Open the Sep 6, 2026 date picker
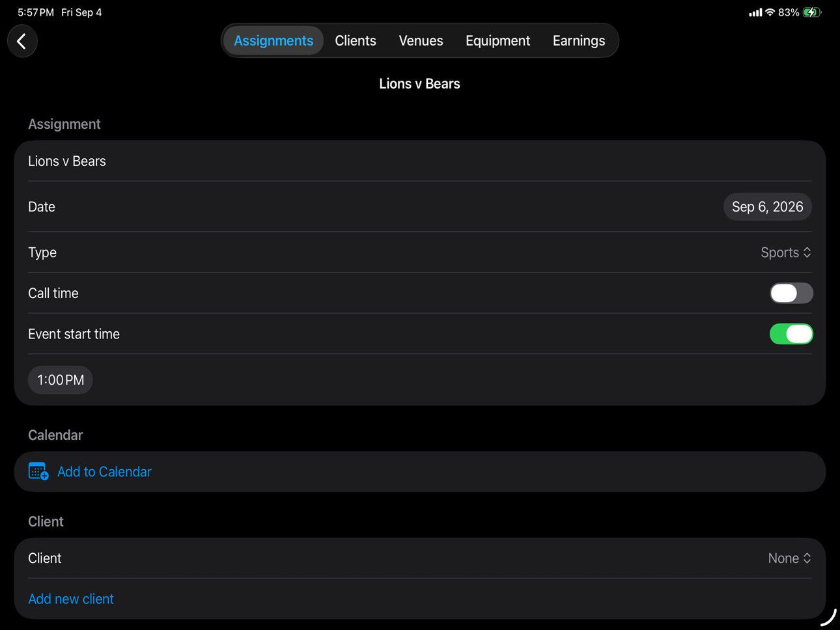 tap(767, 207)
